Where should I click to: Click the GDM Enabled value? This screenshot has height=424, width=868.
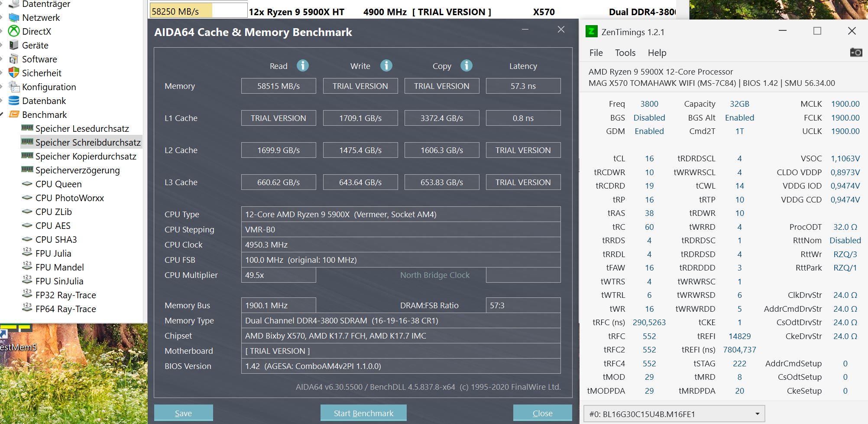pos(649,131)
